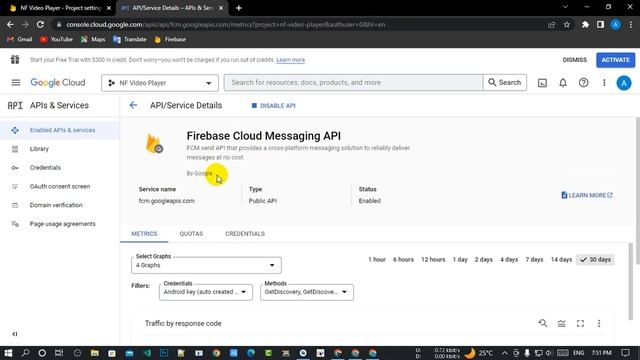Set time range to 1 hour
This screenshot has height=360, width=640.
point(377,260)
